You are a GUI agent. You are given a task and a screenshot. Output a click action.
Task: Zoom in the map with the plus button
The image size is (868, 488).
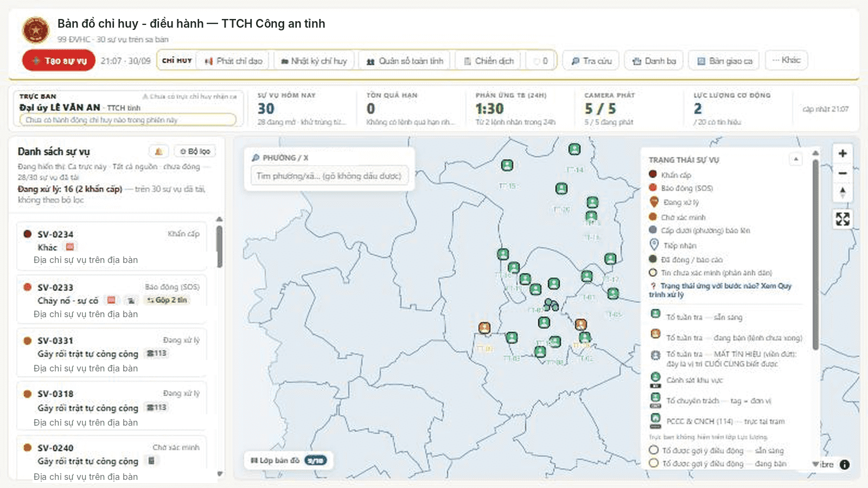click(x=843, y=153)
